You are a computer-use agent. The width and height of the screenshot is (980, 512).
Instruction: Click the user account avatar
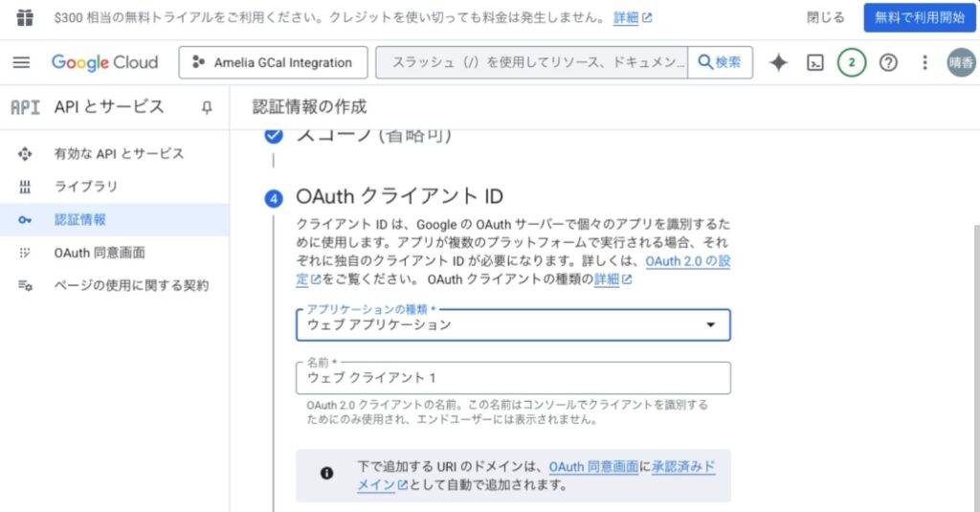click(x=961, y=63)
